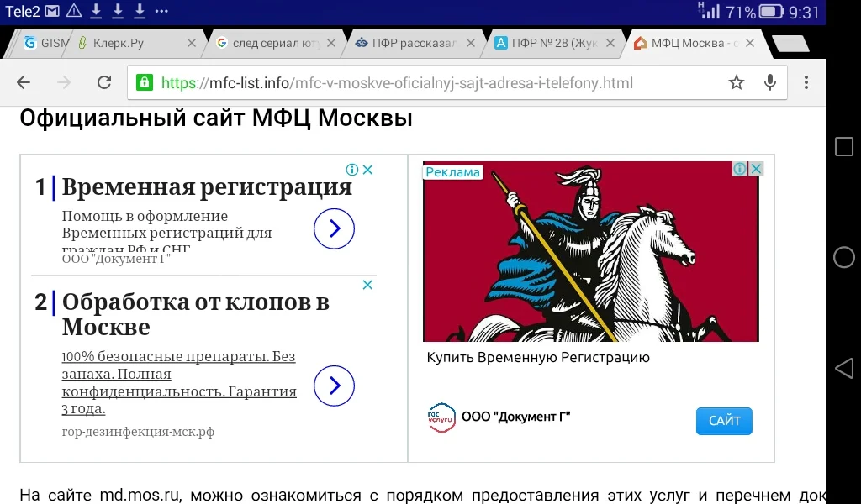Viewport: 861px width, 504px height.
Task: Click the САЙТ button
Action: coord(724,421)
